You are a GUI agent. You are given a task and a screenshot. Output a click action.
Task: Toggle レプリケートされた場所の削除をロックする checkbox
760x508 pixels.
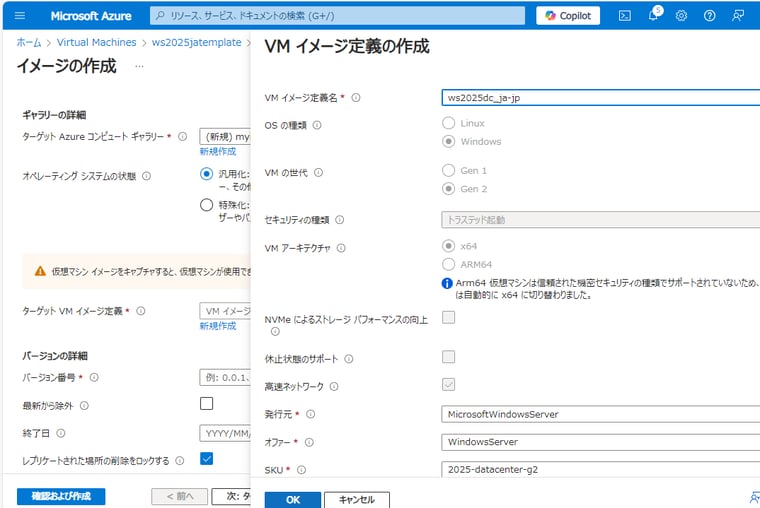(206, 459)
